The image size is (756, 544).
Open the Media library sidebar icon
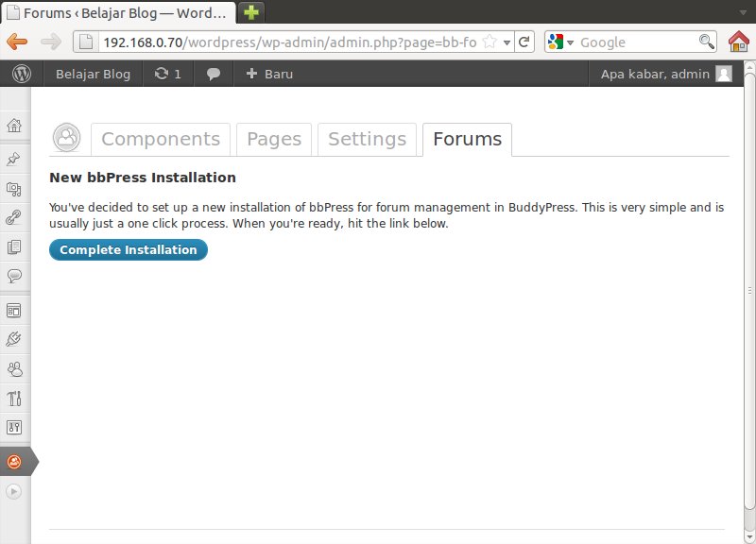[x=14, y=189]
